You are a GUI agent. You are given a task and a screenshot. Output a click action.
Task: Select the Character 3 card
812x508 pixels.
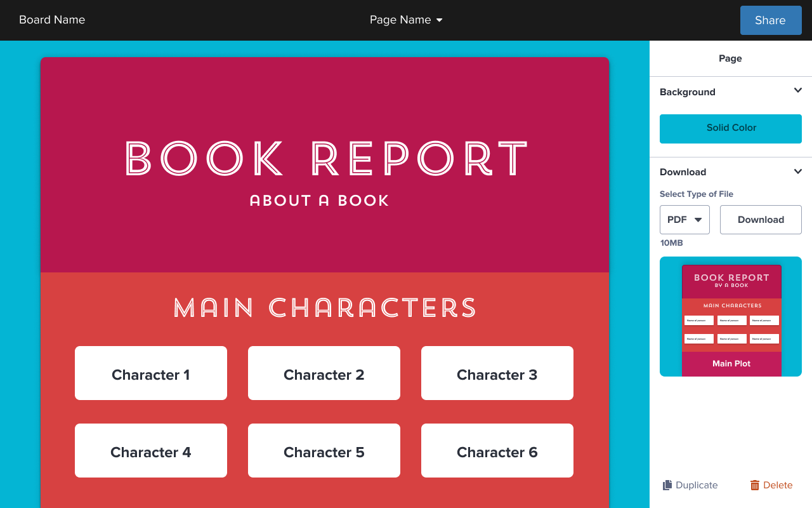click(x=497, y=373)
